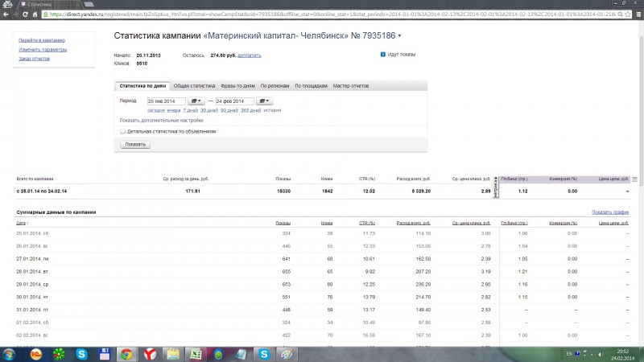The width and height of the screenshot is (644, 362).
Task: Switch to the По регионам tab
Action: (x=275, y=86)
